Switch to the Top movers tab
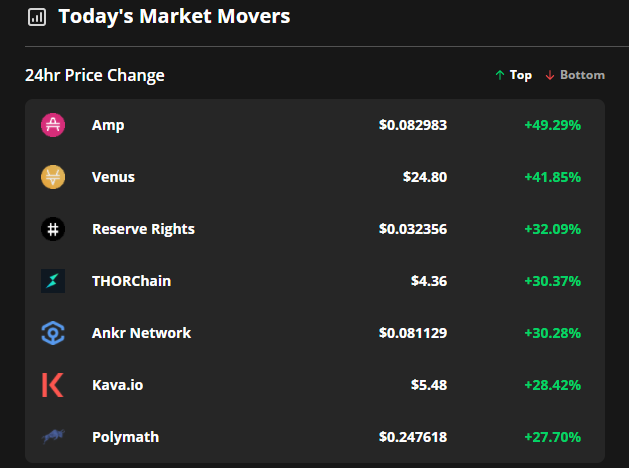 coord(513,75)
